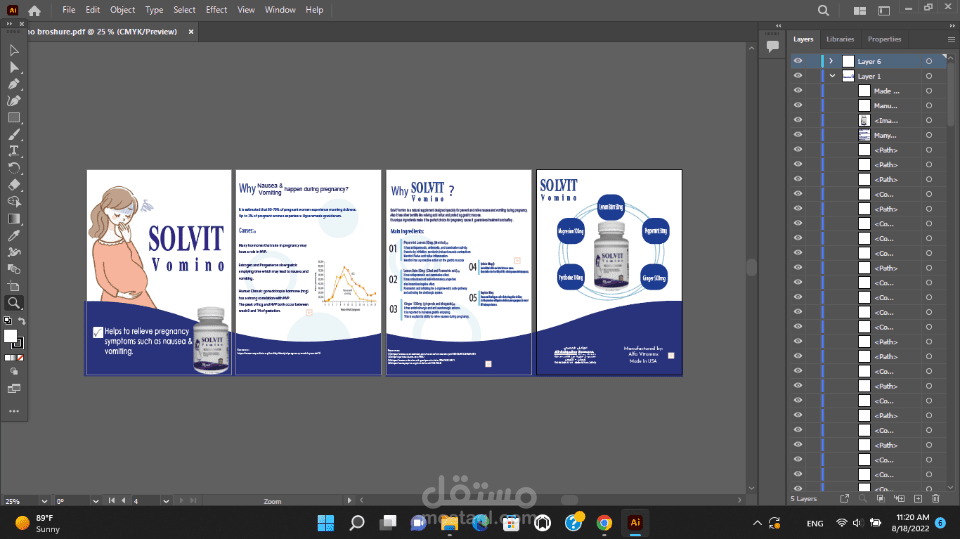Create new layer in Layers panel
Viewport: 960px width, 539px height.
click(918, 499)
